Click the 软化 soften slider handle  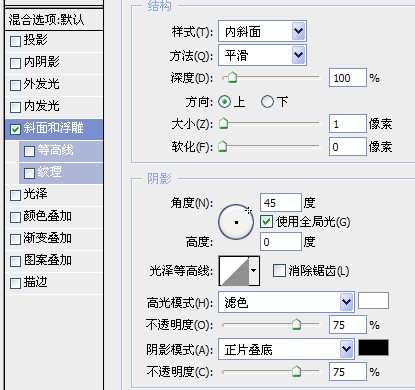click(x=223, y=146)
